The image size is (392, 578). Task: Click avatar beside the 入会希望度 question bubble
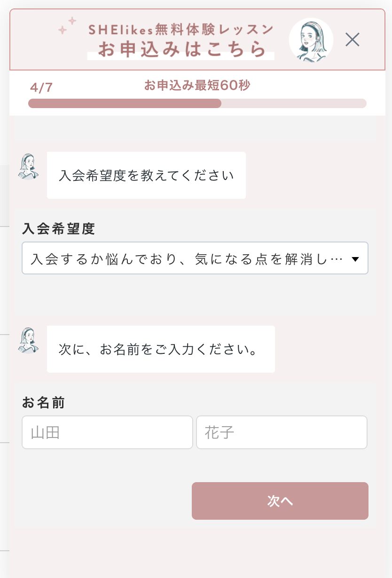(x=28, y=167)
